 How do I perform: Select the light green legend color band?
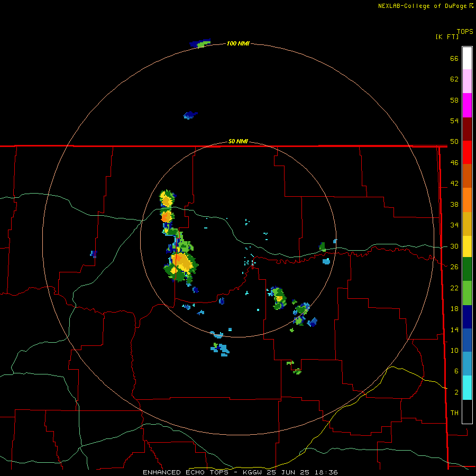coord(467,293)
